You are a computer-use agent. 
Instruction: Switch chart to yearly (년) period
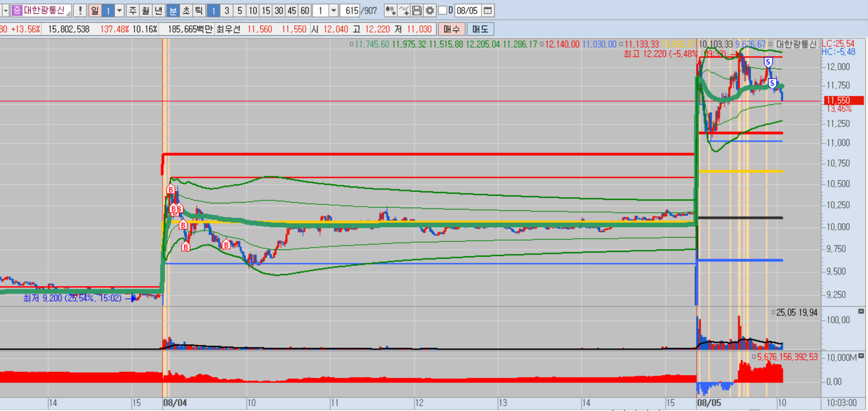[158, 10]
